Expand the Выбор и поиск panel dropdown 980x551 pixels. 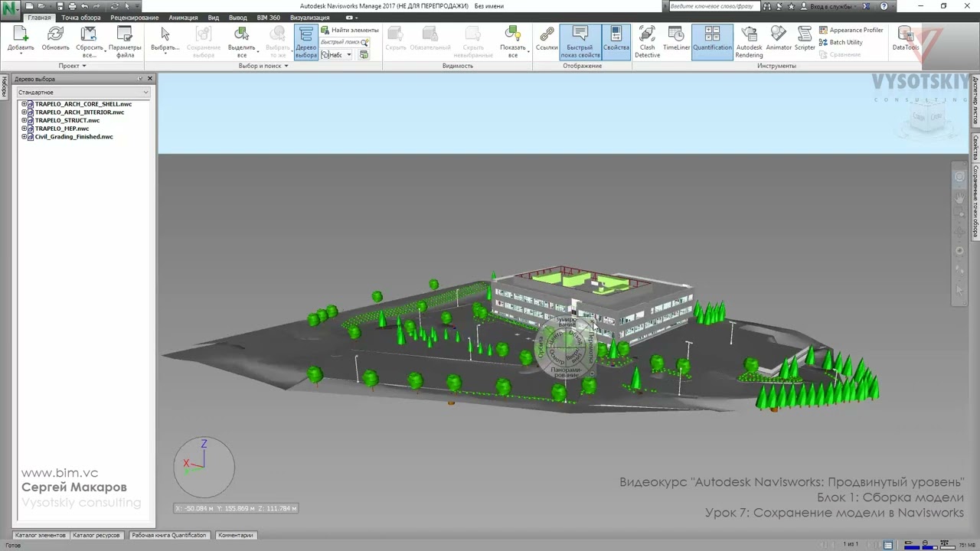pyautogui.click(x=263, y=66)
